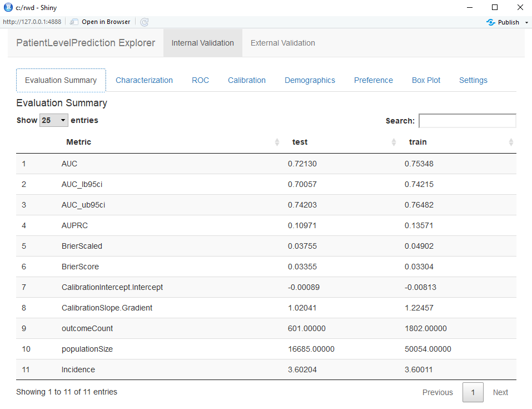Click test value 0.70057
The width and height of the screenshot is (532, 409).
point(302,184)
